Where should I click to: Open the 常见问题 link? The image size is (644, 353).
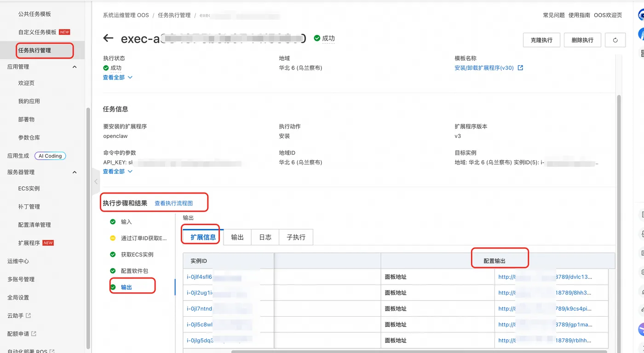pos(554,15)
